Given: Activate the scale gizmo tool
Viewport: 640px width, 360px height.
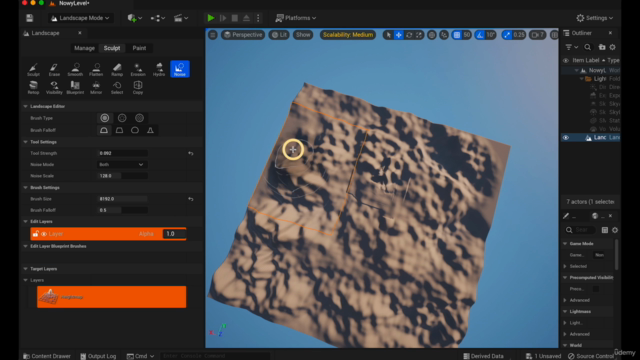Looking at the screenshot, I should point(419,35).
